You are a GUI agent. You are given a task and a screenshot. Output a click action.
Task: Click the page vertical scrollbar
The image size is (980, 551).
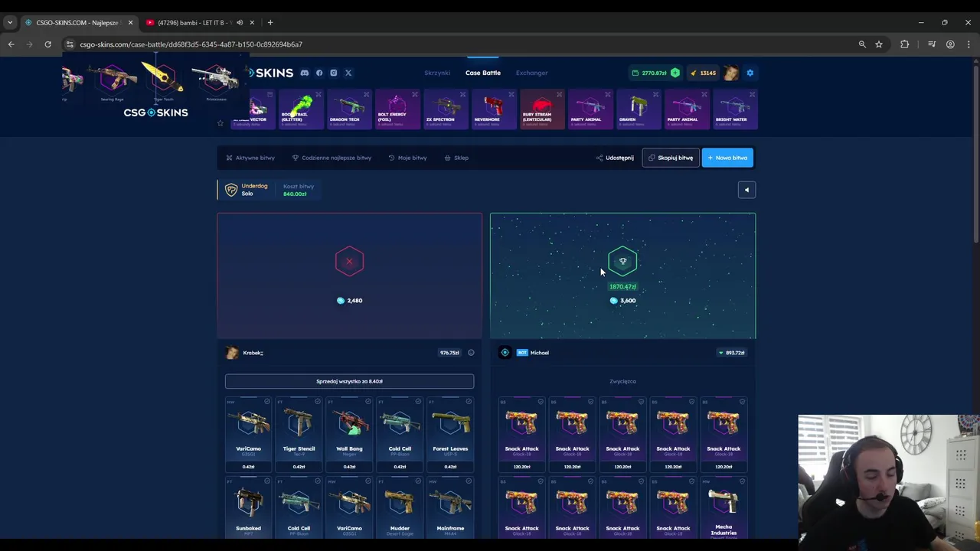(x=975, y=153)
